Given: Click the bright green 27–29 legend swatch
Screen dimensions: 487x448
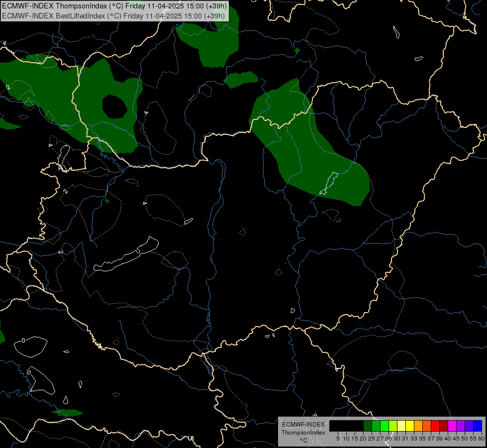Looking at the screenshot, I should [385, 426].
